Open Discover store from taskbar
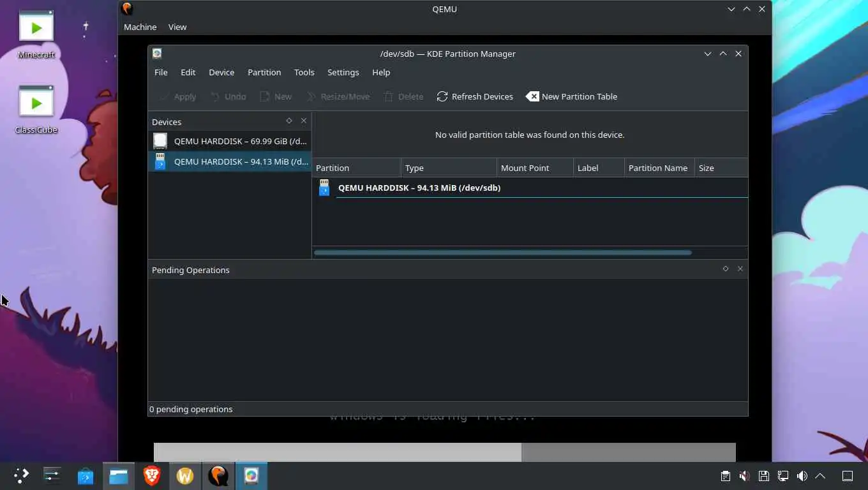The width and height of the screenshot is (868, 490). click(x=86, y=475)
